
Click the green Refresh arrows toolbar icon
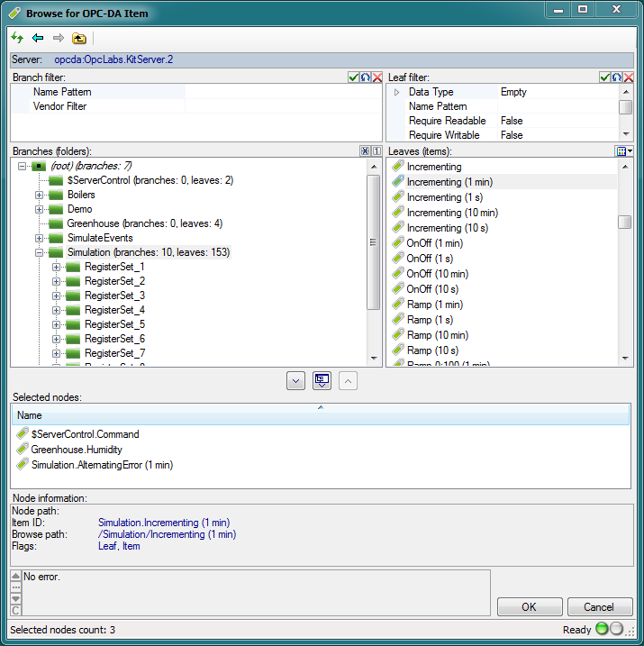[17, 38]
